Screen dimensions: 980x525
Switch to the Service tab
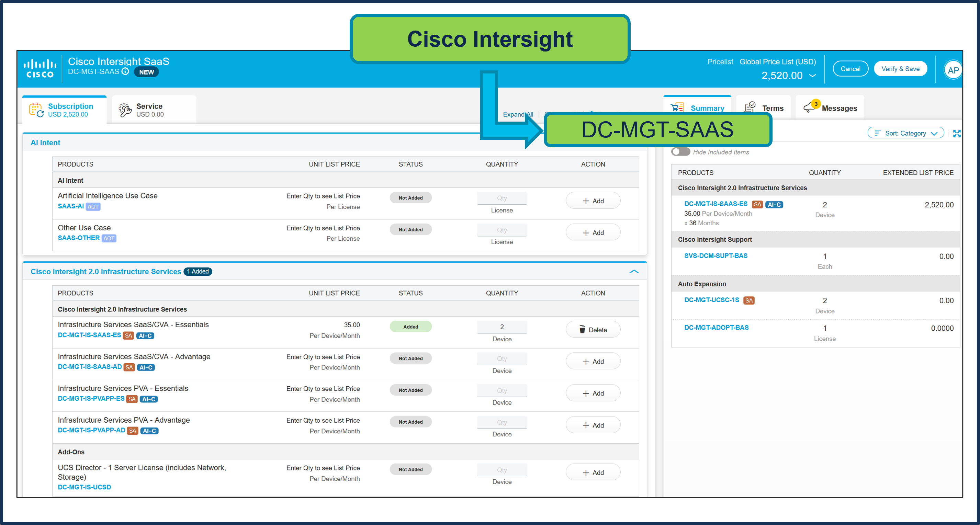149,110
